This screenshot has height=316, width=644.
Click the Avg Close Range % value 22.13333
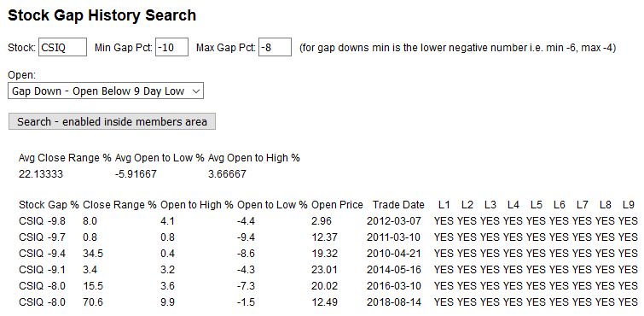[41, 174]
